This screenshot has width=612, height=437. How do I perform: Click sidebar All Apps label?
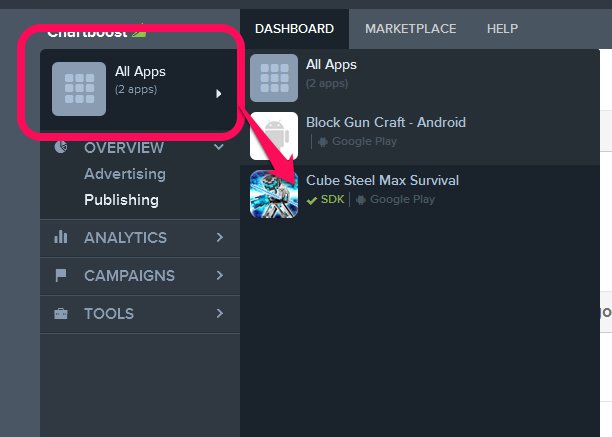point(140,72)
